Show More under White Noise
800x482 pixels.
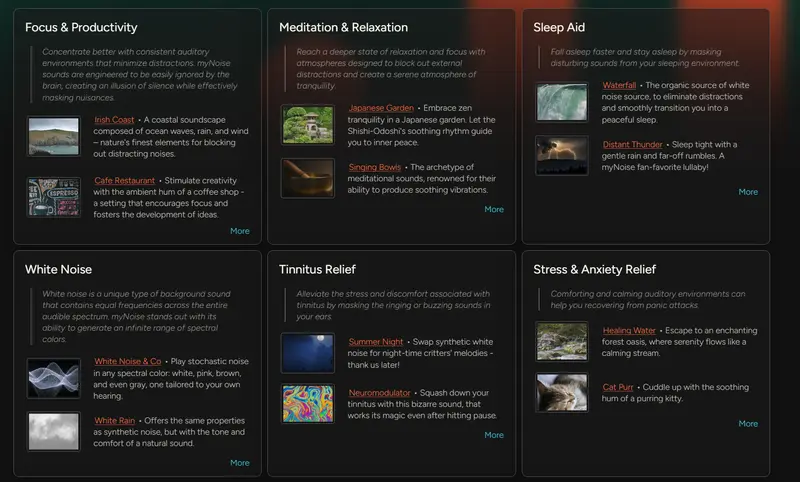[x=239, y=463]
